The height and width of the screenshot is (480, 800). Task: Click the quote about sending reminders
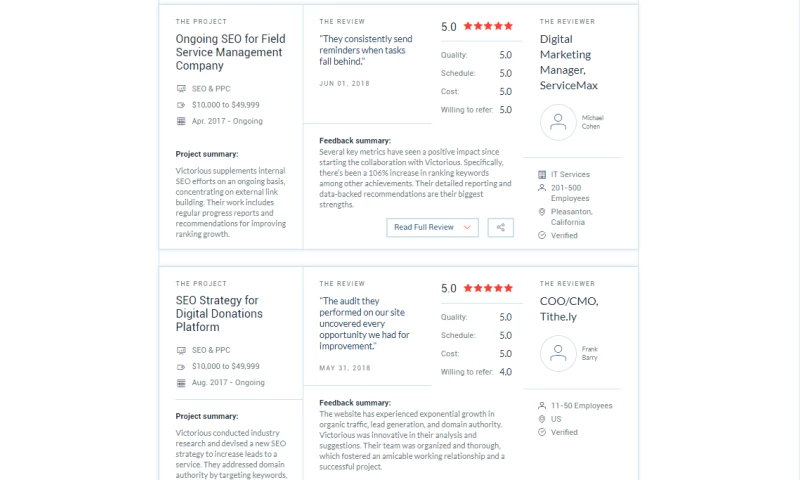[364, 51]
